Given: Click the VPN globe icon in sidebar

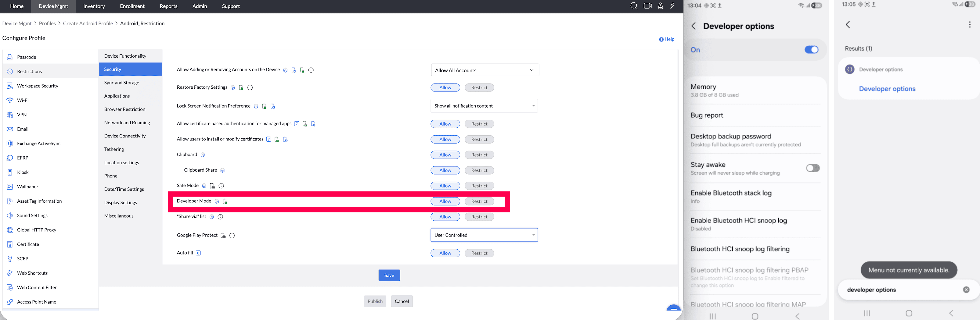Looking at the screenshot, I should (10, 115).
